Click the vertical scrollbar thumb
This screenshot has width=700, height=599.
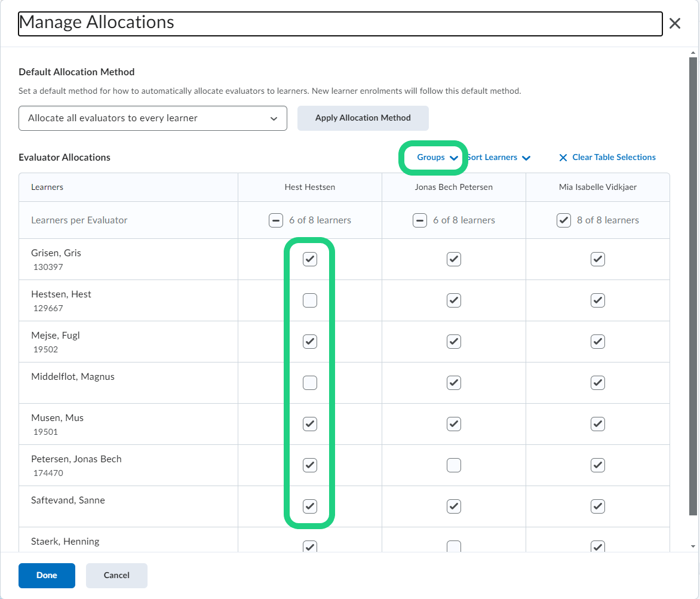click(x=693, y=287)
